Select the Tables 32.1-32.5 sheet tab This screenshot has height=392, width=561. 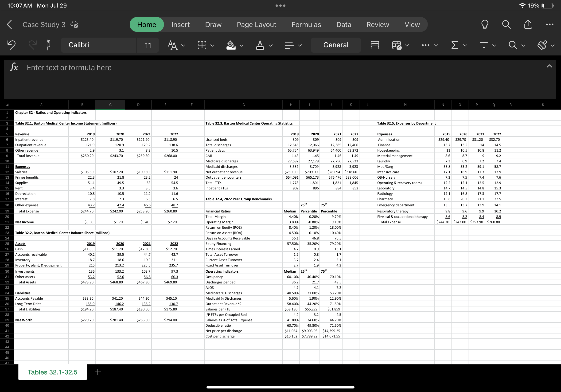pos(52,372)
